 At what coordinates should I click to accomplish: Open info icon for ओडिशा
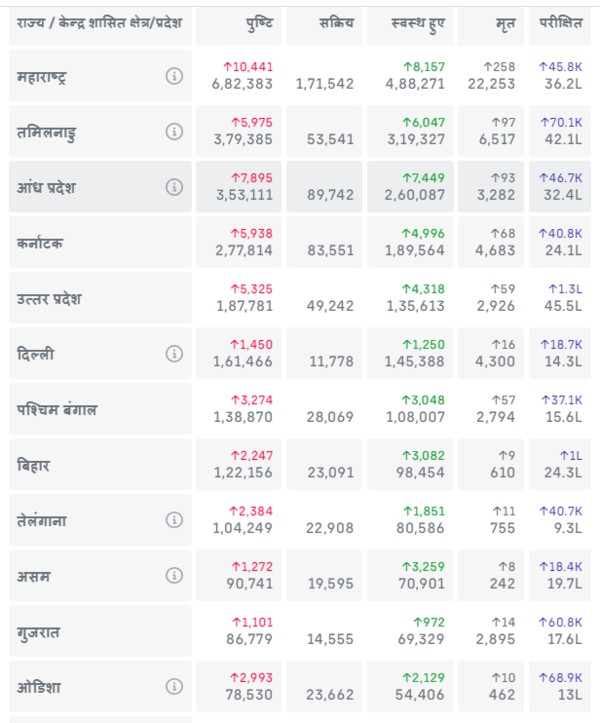(x=174, y=687)
